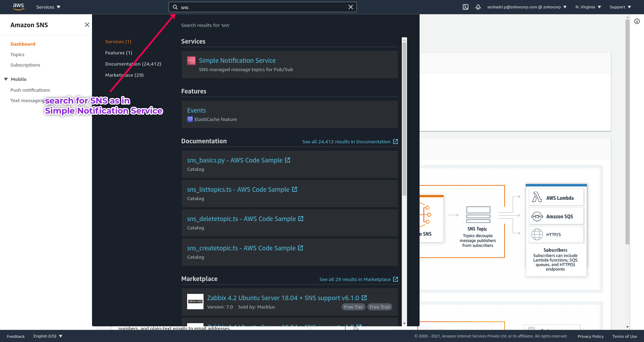Open Subscriptions in the SNS sidebar
This screenshot has width=644, height=342.
click(x=25, y=65)
